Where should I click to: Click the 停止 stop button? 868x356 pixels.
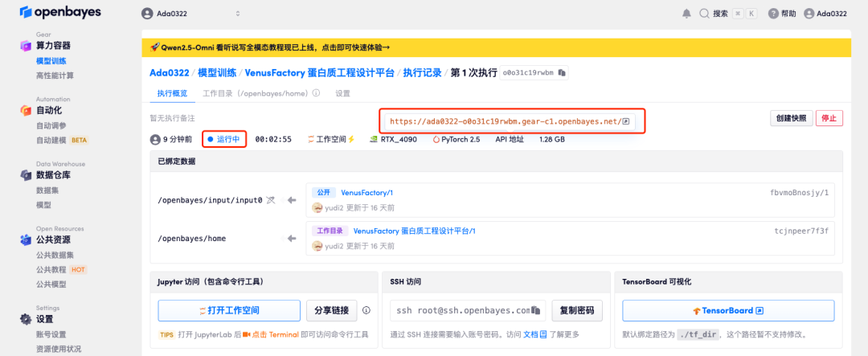[829, 118]
